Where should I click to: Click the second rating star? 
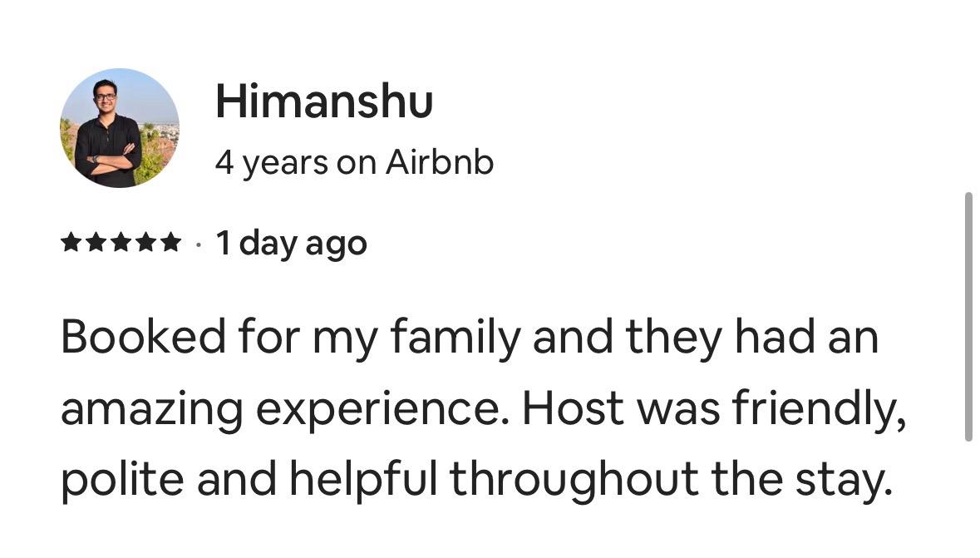tap(96, 244)
